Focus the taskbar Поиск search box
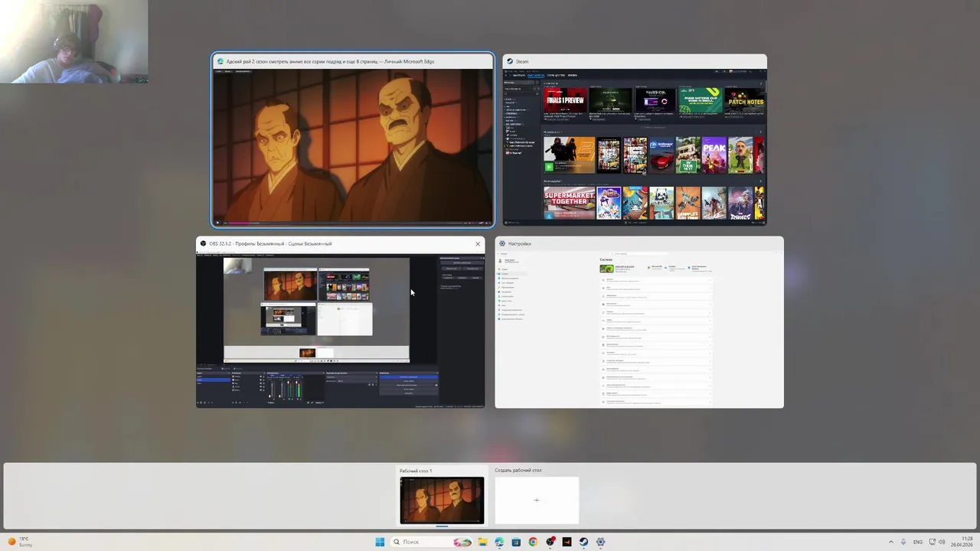 (x=431, y=542)
